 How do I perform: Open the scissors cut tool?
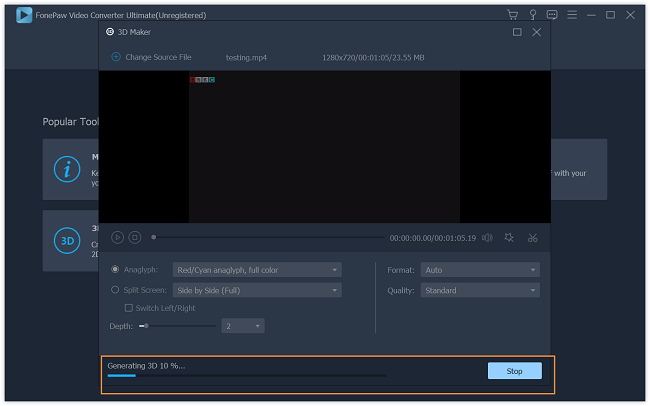[533, 238]
